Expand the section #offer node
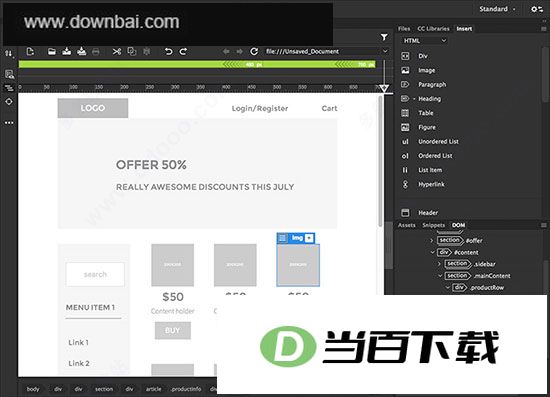 (432, 241)
